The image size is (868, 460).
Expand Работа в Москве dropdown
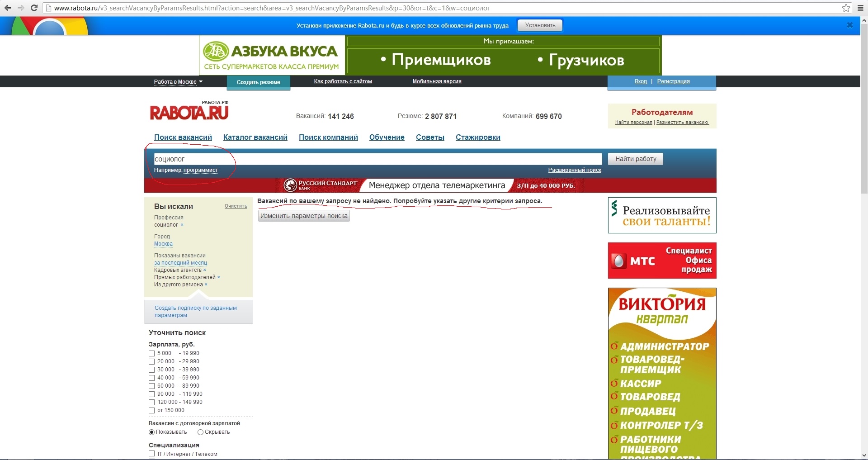[178, 82]
